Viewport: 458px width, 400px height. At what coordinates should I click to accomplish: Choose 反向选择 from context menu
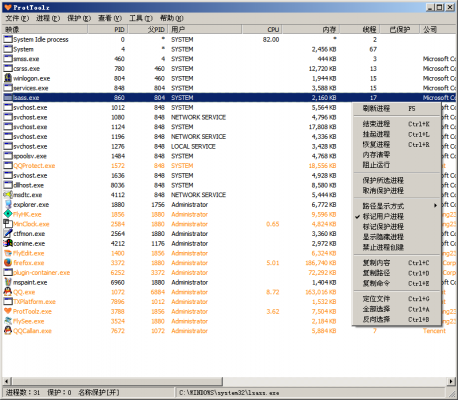tap(396, 320)
